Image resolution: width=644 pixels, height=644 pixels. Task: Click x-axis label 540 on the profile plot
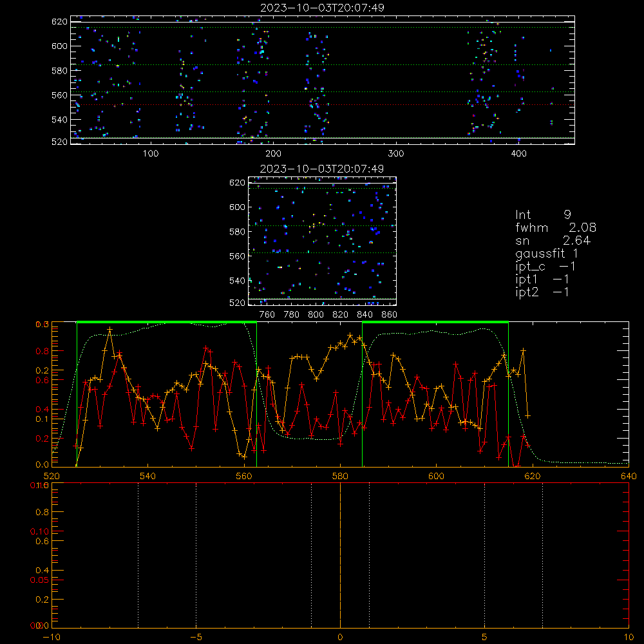tap(148, 476)
